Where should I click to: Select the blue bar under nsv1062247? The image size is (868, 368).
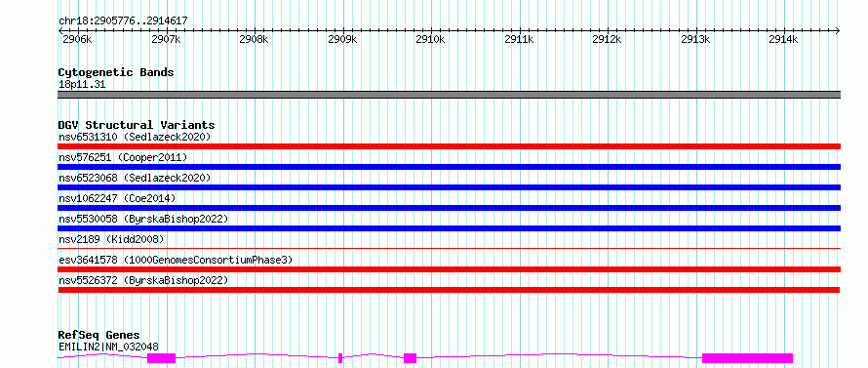[x=449, y=208]
